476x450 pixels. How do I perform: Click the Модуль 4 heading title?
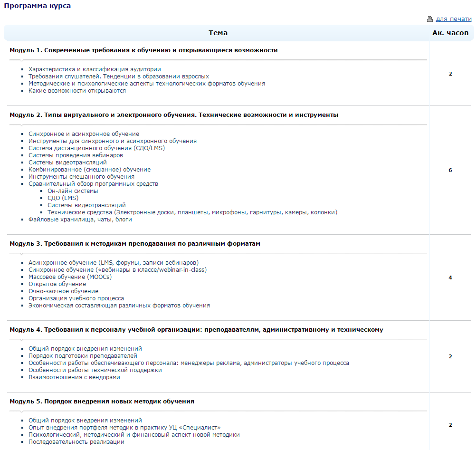tap(196, 329)
